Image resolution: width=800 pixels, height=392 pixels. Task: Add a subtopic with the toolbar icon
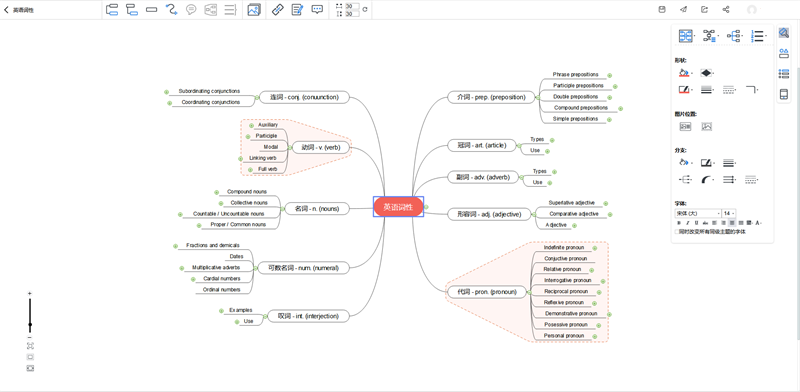(132, 10)
